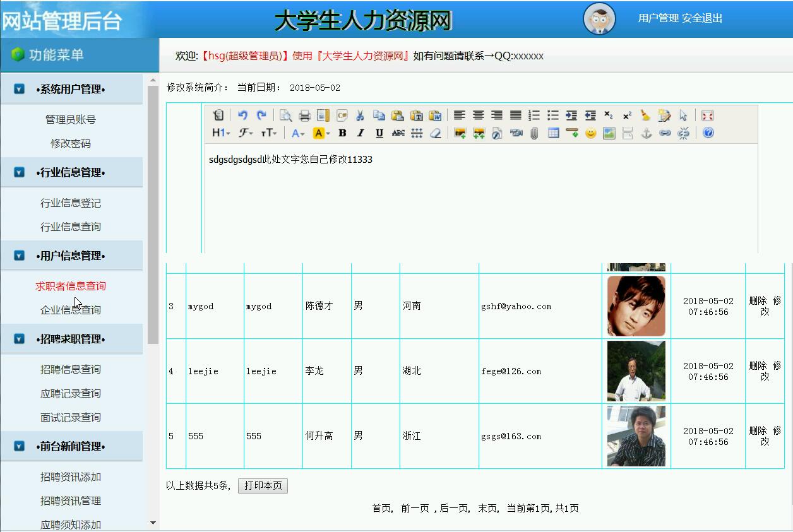793x532 pixels.
Task: Open the text color picker
Action: [x=298, y=133]
